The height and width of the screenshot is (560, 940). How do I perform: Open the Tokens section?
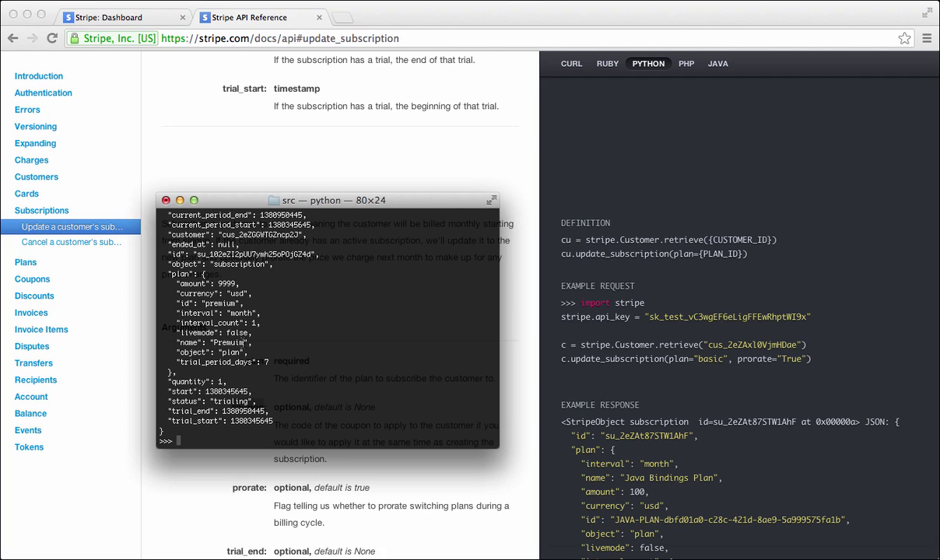click(x=29, y=447)
